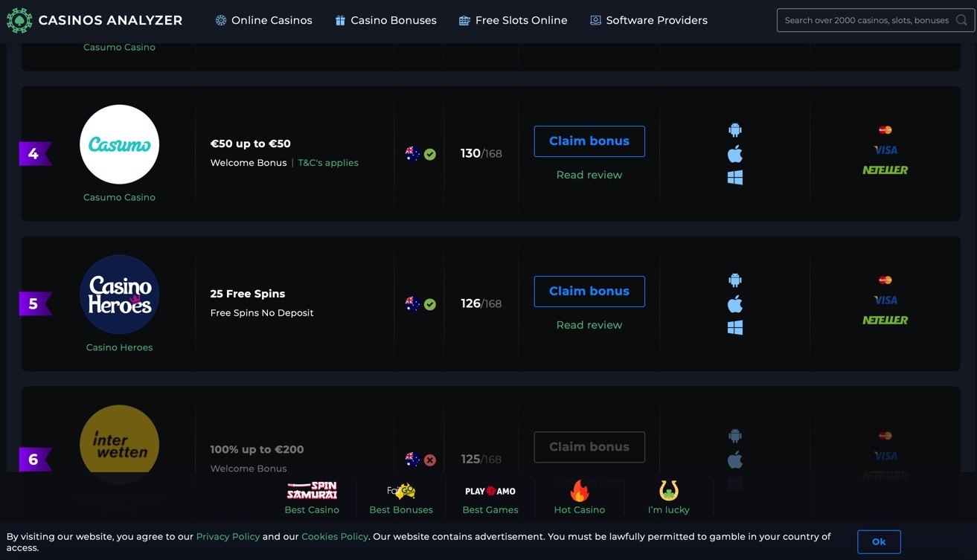Click Android icon in Casumo row
Screen dimensions: 977x560
(x=735, y=130)
